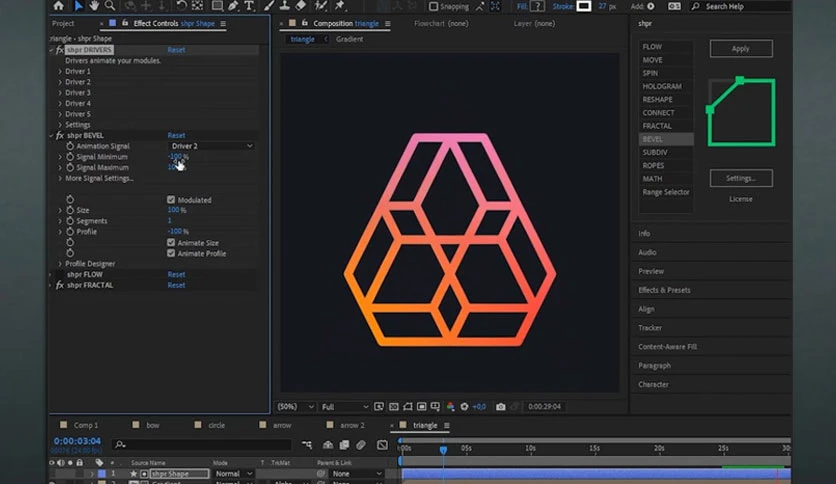Uncheck the Animate Profile checkbox

(x=171, y=253)
